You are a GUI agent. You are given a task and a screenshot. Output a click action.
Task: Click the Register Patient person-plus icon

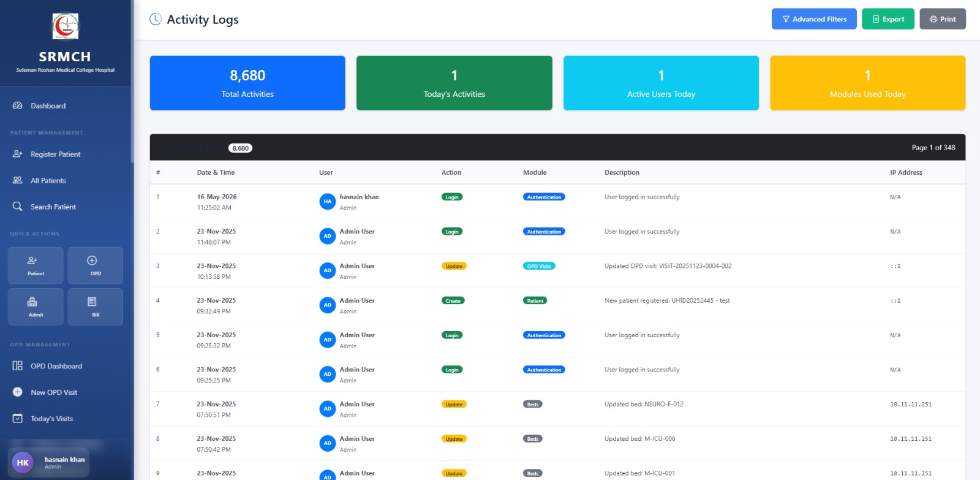pos(18,154)
